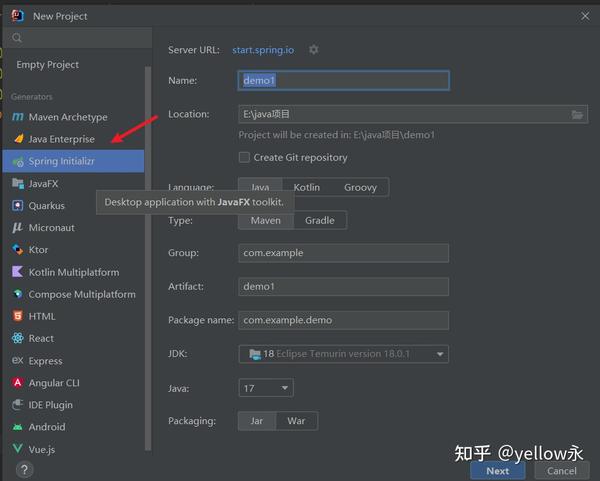Click into the Group field com.example
Screen dimensions: 600x481
click(x=344, y=253)
